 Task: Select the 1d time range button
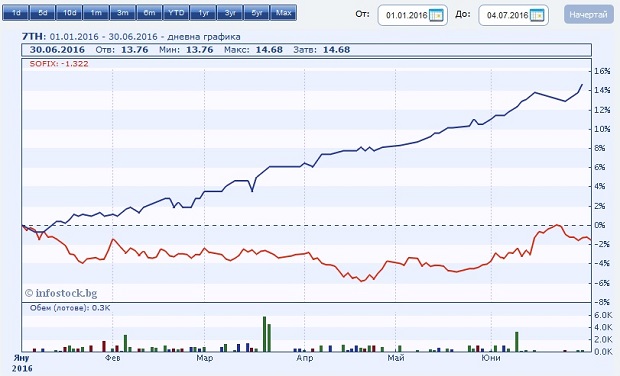[x=16, y=13]
